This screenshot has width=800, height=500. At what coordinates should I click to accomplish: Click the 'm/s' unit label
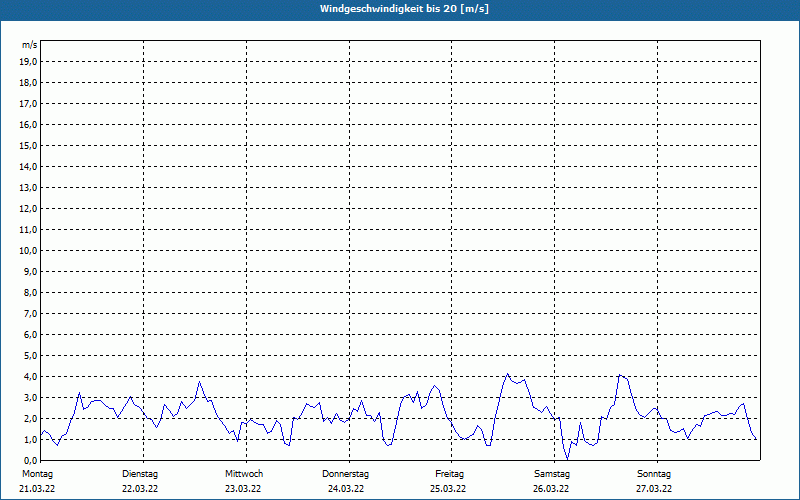point(30,45)
